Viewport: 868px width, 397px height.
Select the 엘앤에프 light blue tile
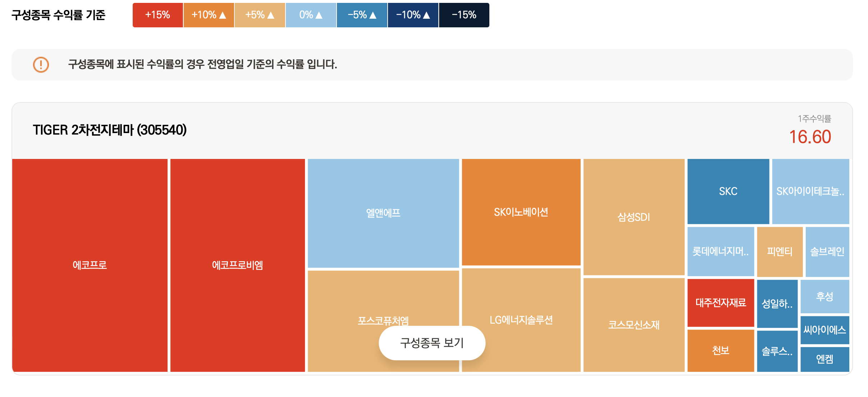[x=383, y=213]
